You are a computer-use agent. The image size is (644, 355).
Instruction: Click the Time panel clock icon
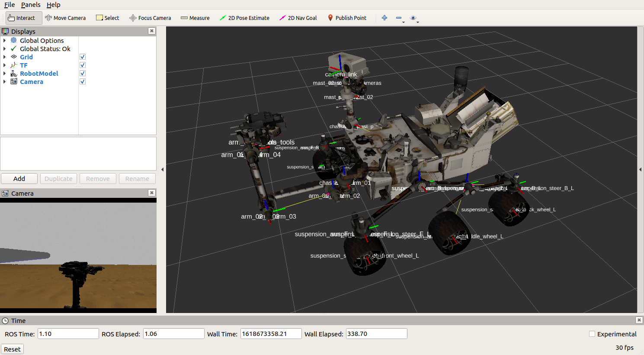click(x=5, y=320)
